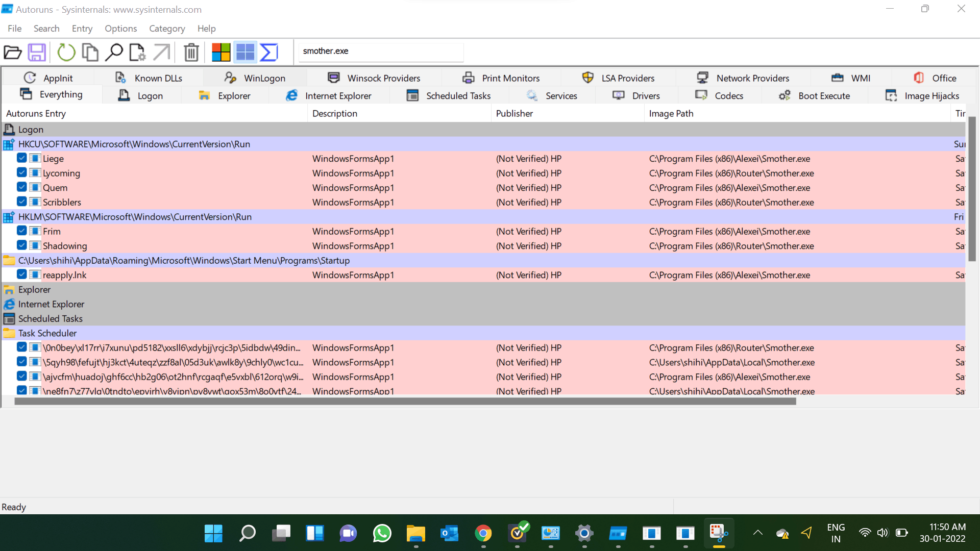Image resolution: width=980 pixels, height=551 pixels.
Task: Click the horizontal scrollbar thumb
Action: 405,402
